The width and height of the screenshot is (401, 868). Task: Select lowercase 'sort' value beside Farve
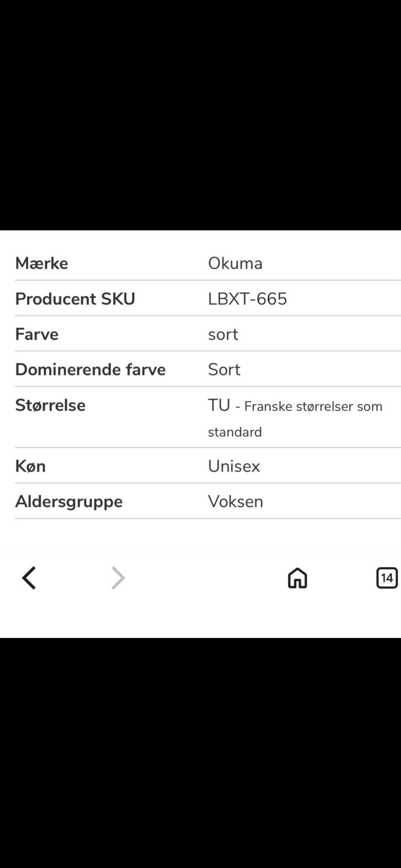[223, 334]
